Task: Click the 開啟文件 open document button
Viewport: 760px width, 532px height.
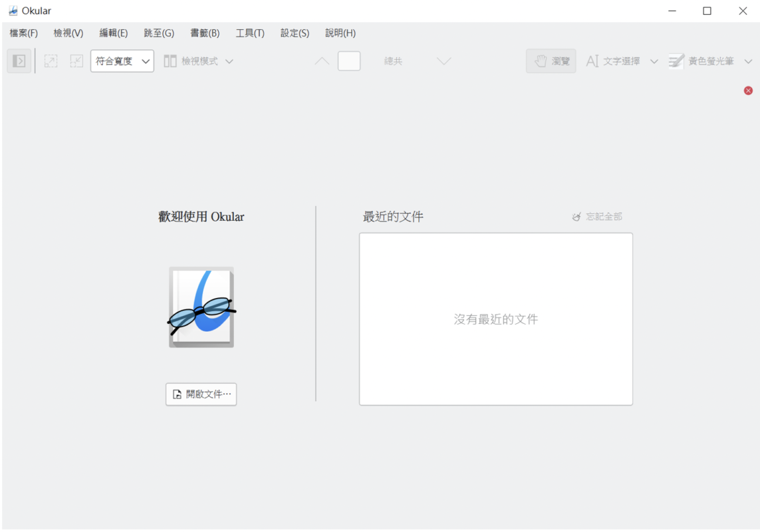Action: pyautogui.click(x=201, y=394)
